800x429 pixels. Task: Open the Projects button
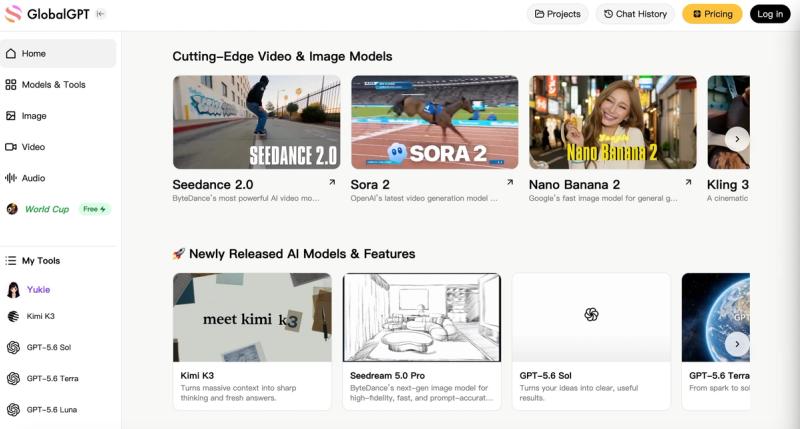557,14
